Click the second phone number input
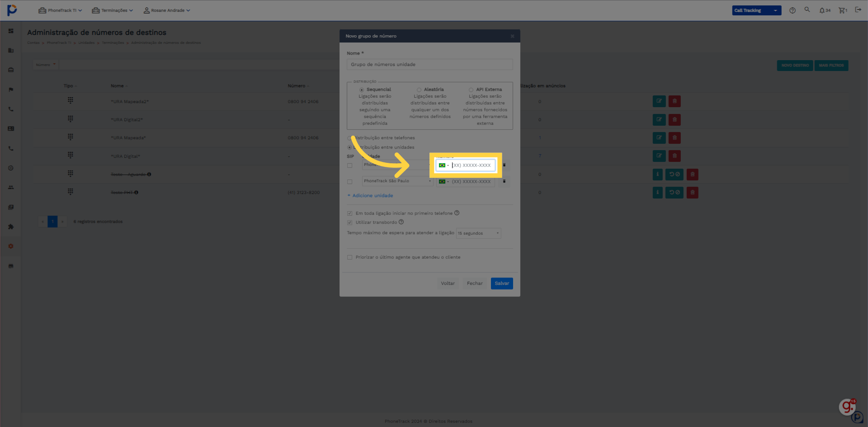 point(466,181)
